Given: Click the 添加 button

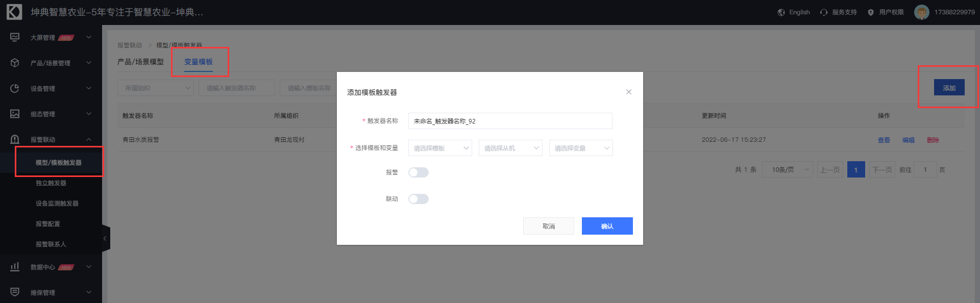Looking at the screenshot, I should coord(949,88).
